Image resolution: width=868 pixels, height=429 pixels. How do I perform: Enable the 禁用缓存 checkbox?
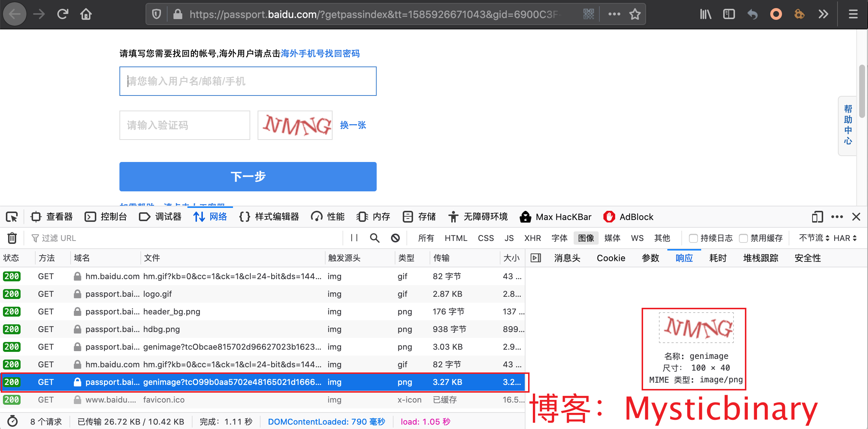click(743, 238)
